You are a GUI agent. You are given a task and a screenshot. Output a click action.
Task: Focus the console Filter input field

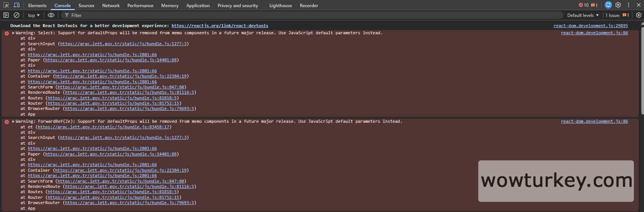pos(301,15)
